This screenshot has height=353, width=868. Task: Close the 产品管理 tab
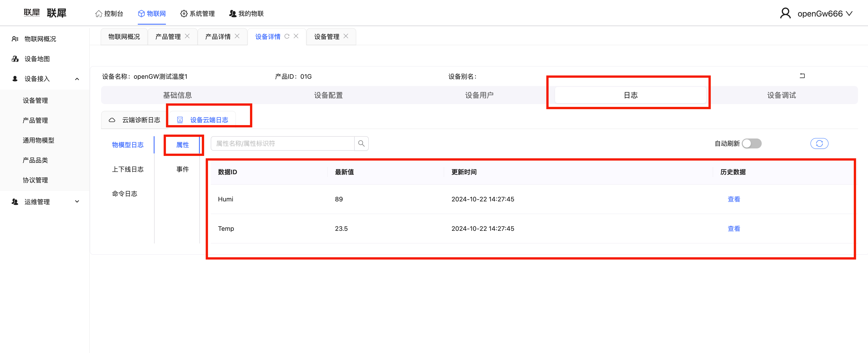(187, 36)
